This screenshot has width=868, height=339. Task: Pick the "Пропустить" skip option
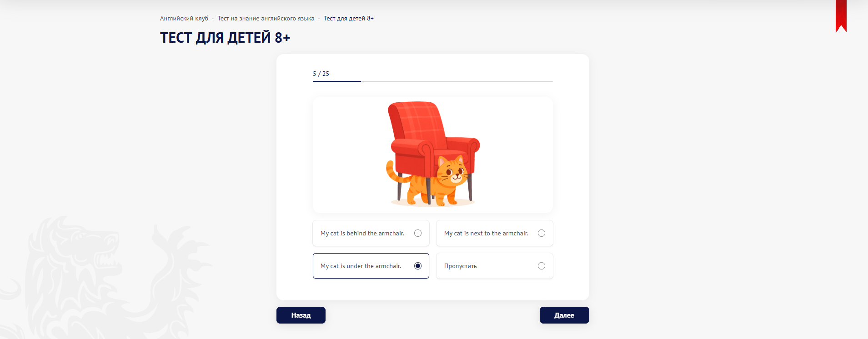pos(494,266)
